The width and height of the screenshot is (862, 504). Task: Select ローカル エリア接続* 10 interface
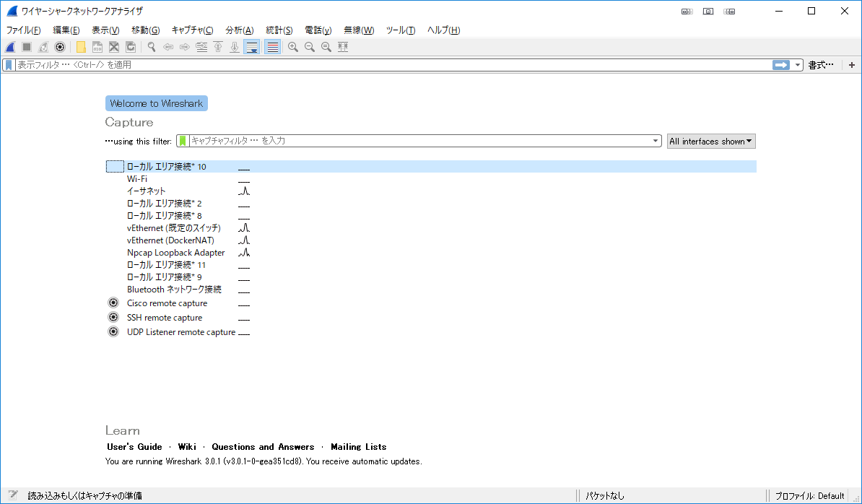pos(431,167)
